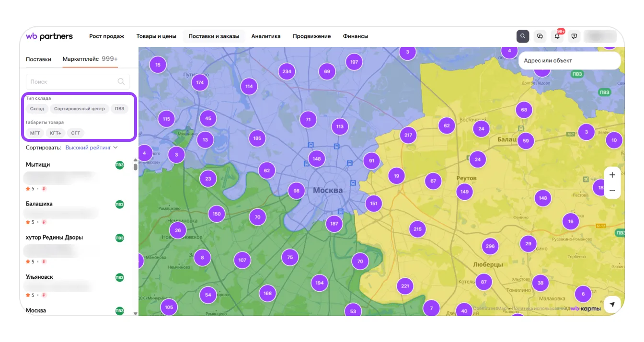
Task: Open the Поставки и заказы menu
Action: pyautogui.click(x=214, y=36)
